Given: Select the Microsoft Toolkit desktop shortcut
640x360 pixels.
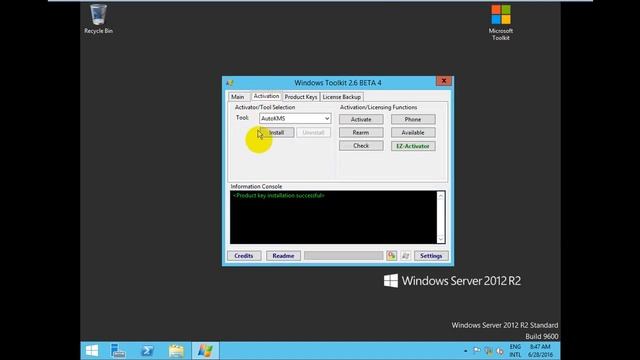Looking at the screenshot, I should point(500,22).
